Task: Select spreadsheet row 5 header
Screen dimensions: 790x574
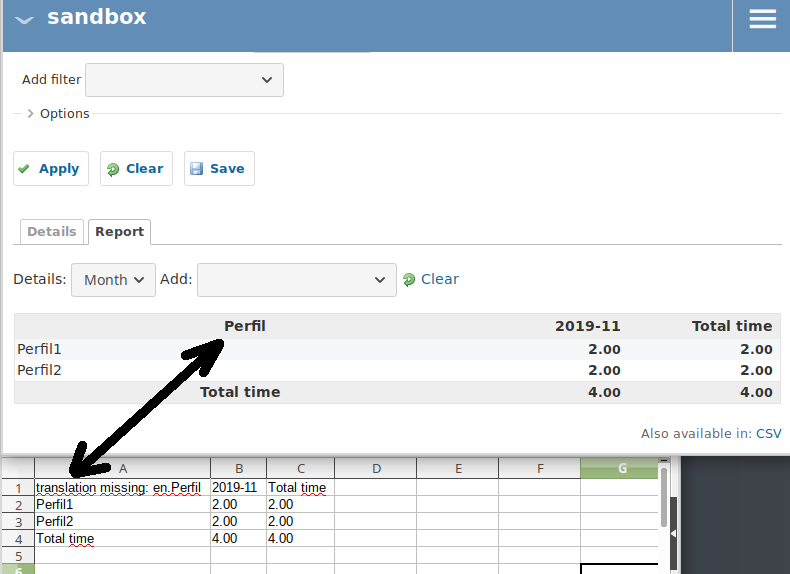Action: point(18,556)
